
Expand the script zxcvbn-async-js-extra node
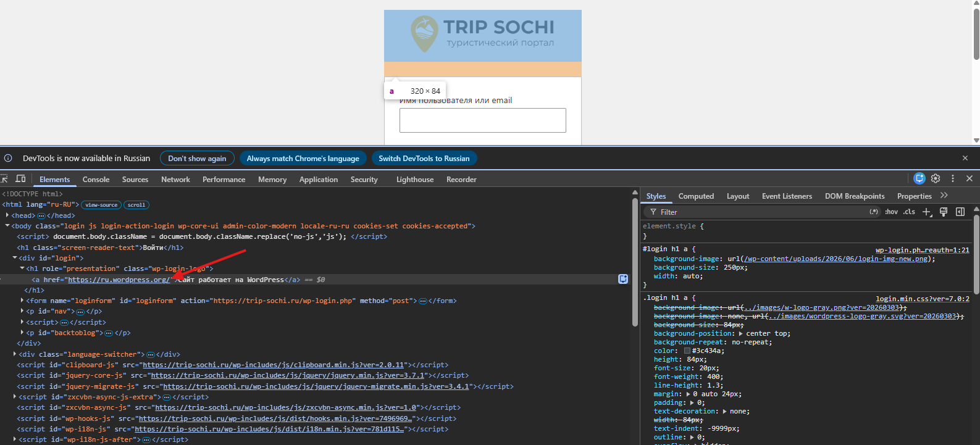15,397
